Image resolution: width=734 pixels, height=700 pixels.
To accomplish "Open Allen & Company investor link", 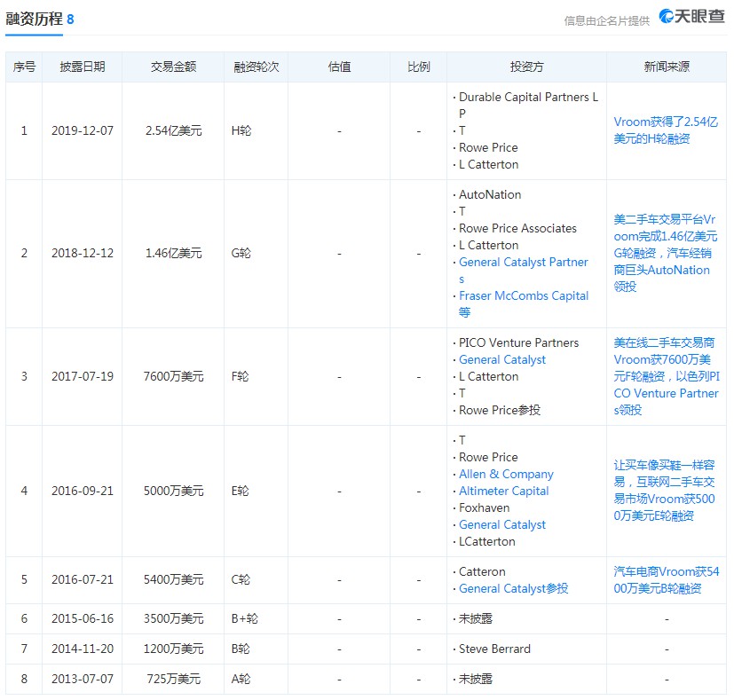I will click(x=506, y=474).
